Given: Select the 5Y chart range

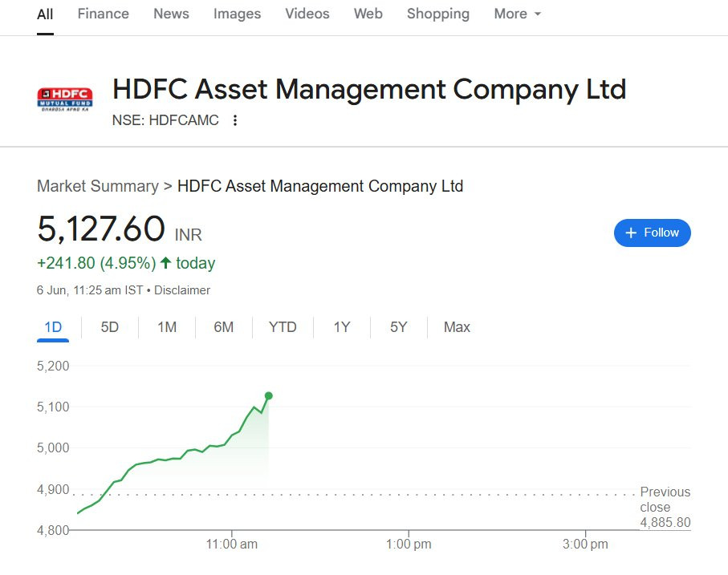Looking at the screenshot, I should coord(399,327).
